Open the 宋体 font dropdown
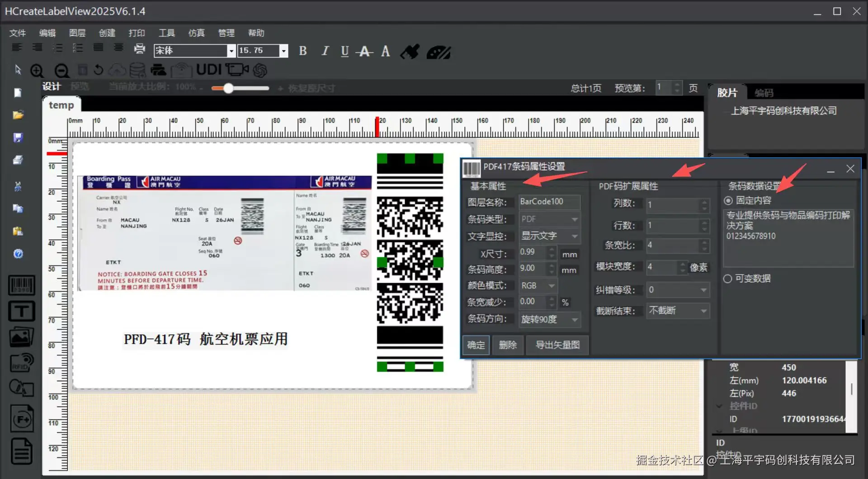 tap(231, 51)
